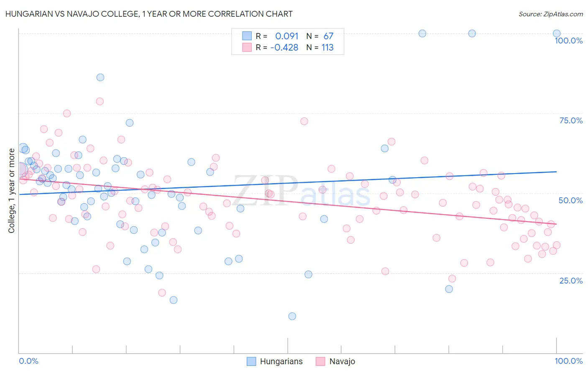This screenshot has height=373, width=588.
Task: Click the 100.0% x-axis label
Action: (x=569, y=361)
